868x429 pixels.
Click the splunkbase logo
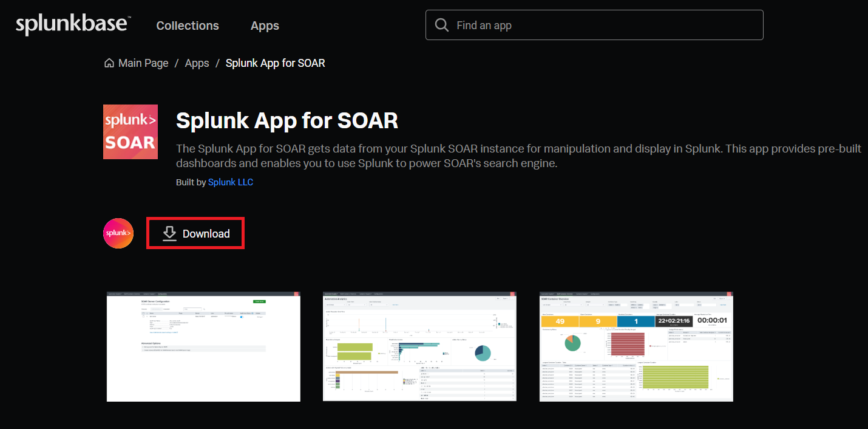pyautogui.click(x=73, y=25)
